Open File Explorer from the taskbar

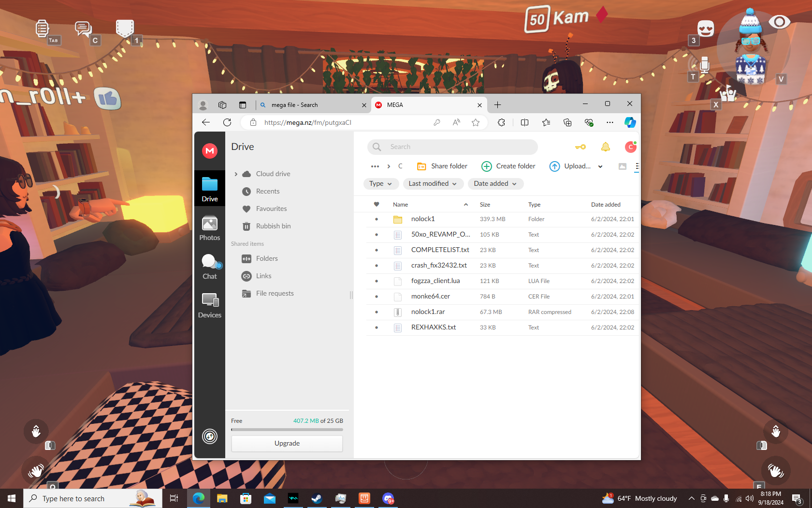222,498
